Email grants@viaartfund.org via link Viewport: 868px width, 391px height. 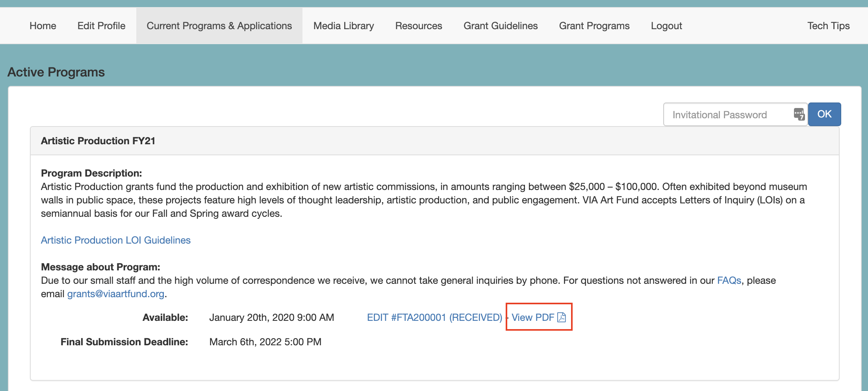click(x=116, y=294)
